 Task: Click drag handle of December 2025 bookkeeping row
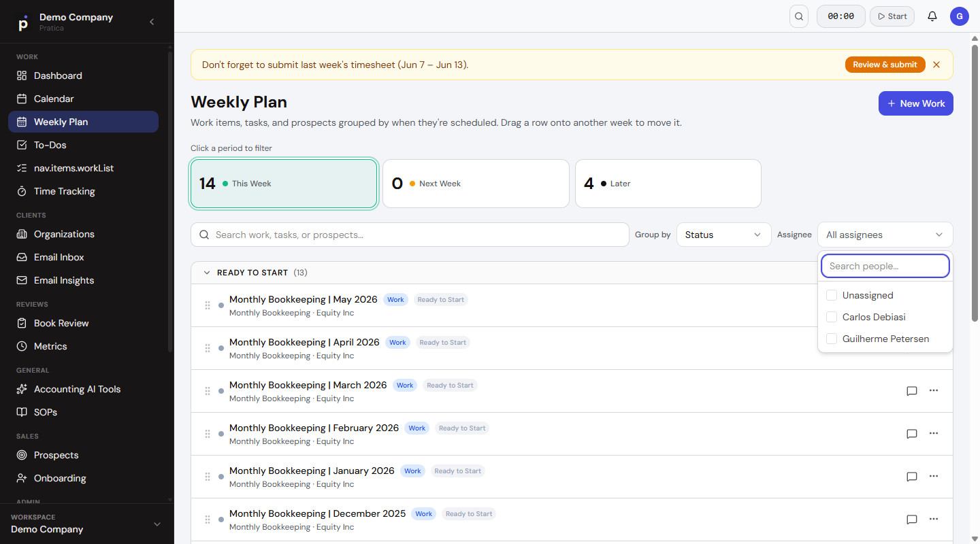208,520
